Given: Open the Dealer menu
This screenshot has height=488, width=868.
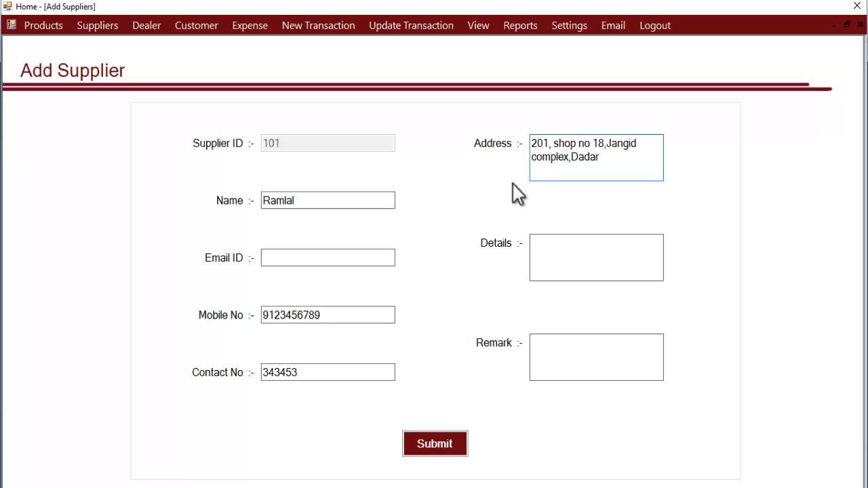Looking at the screenshot, I should 146,25.
